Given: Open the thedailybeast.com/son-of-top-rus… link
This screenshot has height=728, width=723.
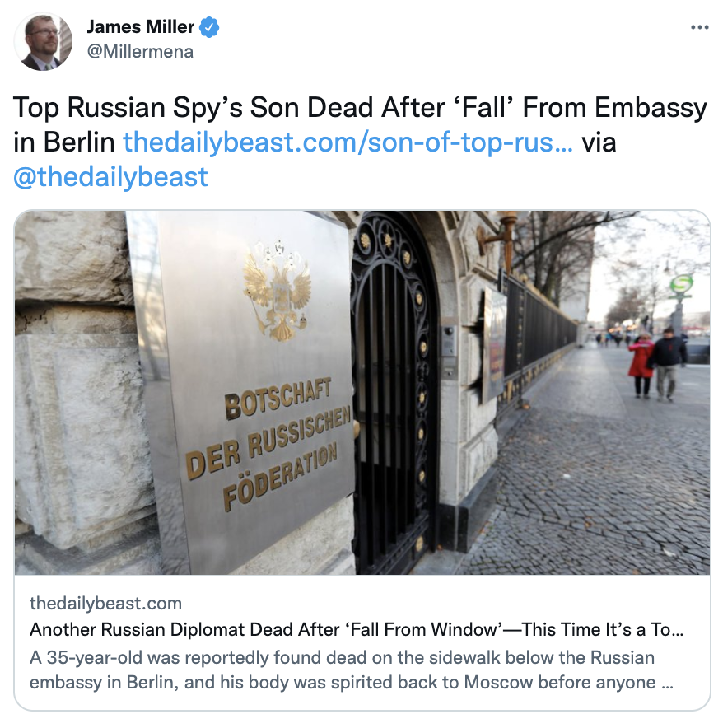Looking at the screenshot, I should coord(348,142).
